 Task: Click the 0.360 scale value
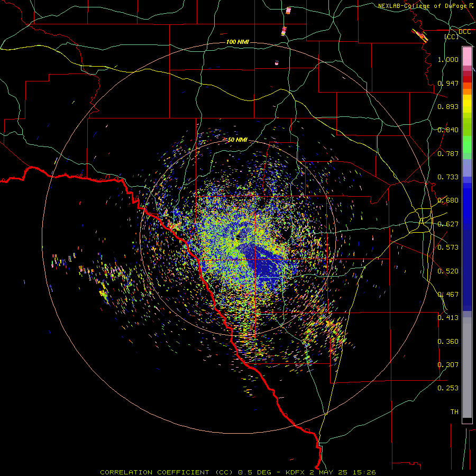tap(448, 342)
